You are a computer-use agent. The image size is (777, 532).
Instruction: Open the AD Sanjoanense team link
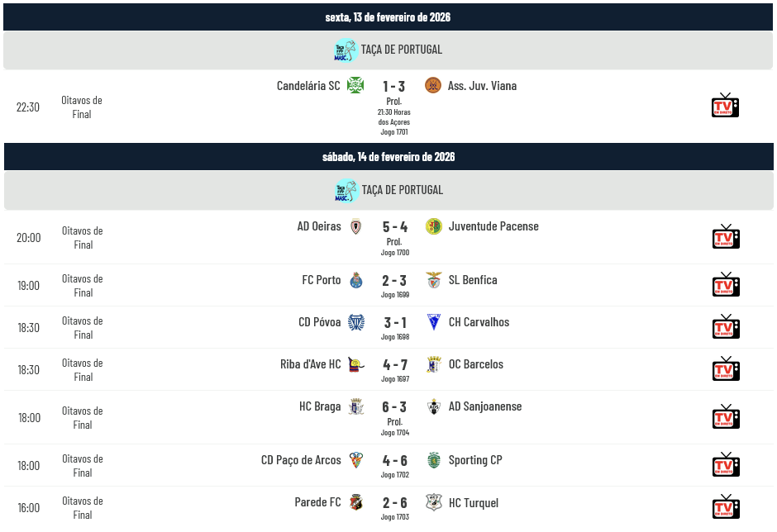coord(485,406)
